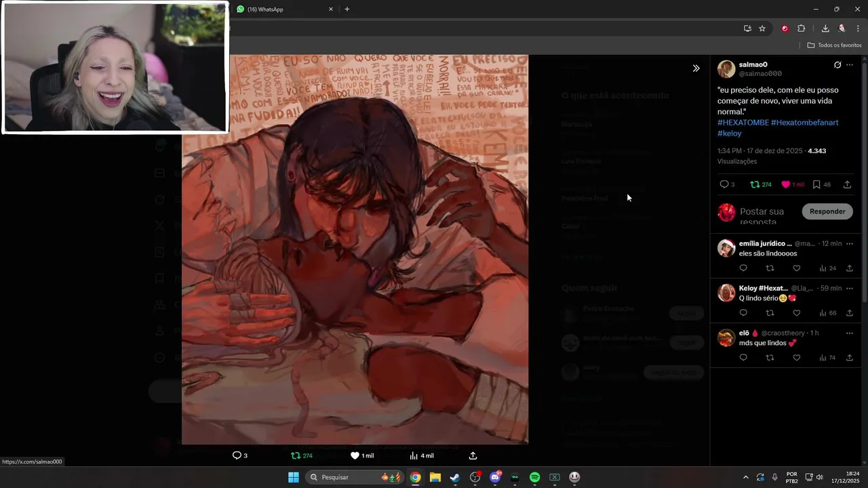Repost the Keloy #Hexat comment
Image resolution: width=868 pixels, height=488 pixels.
coord(770,313)
